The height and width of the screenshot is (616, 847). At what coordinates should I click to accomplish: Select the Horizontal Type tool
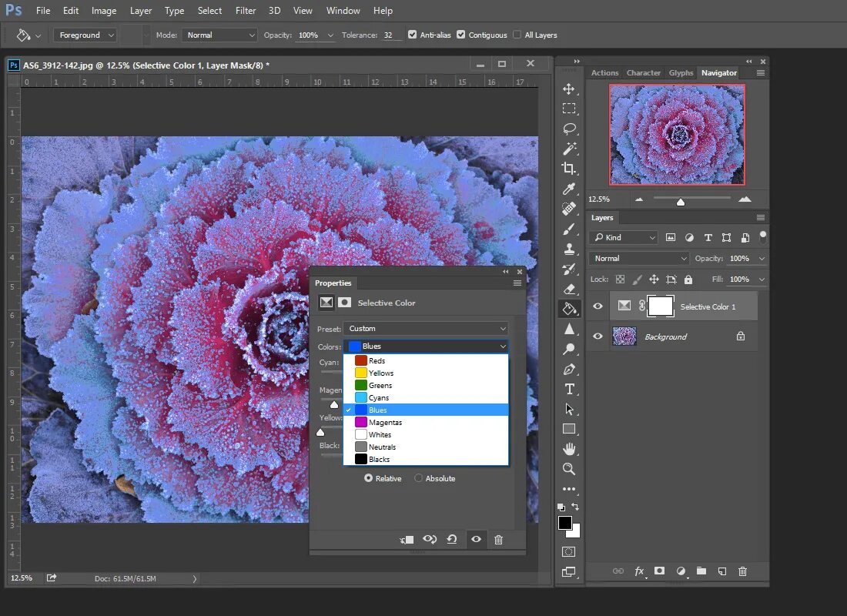click(569, 389)
